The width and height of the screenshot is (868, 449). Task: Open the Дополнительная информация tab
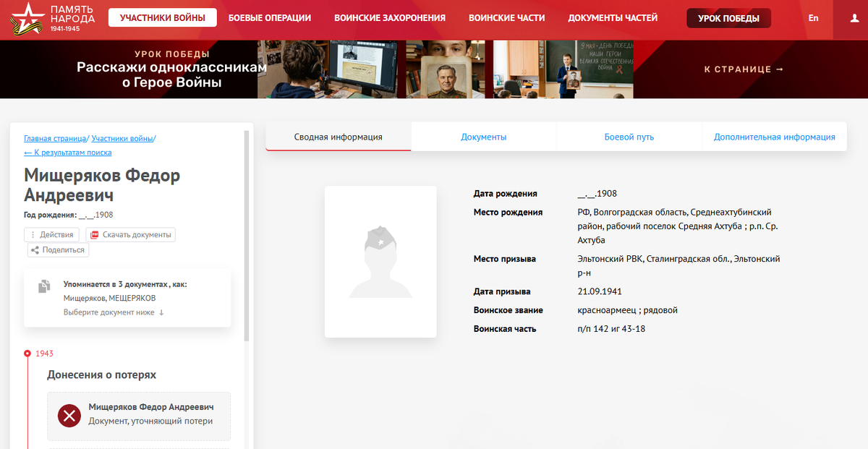click(x=775, y=137)
